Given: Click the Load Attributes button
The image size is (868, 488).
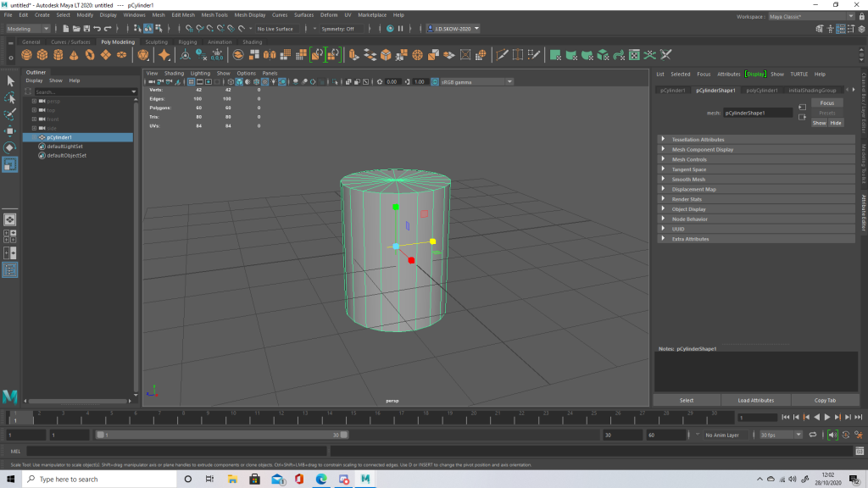Looking at the screenshot, I should point(755,400).
